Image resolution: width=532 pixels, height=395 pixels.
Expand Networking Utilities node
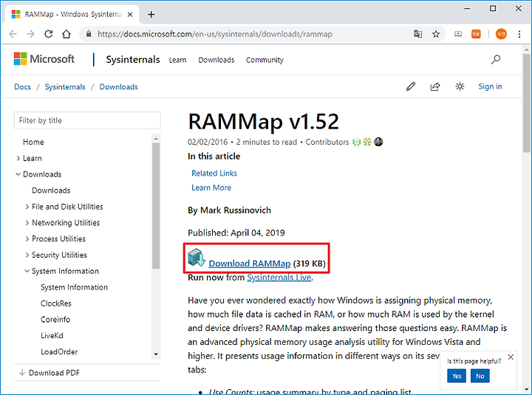pos(27,222)
